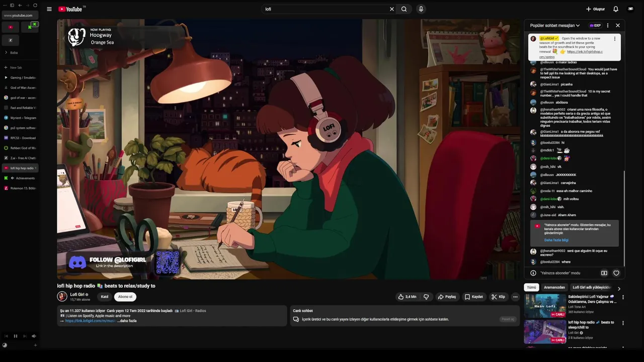Clear the search box text
This screenshot has height=362, width=644.
click(x=391, y=9)
